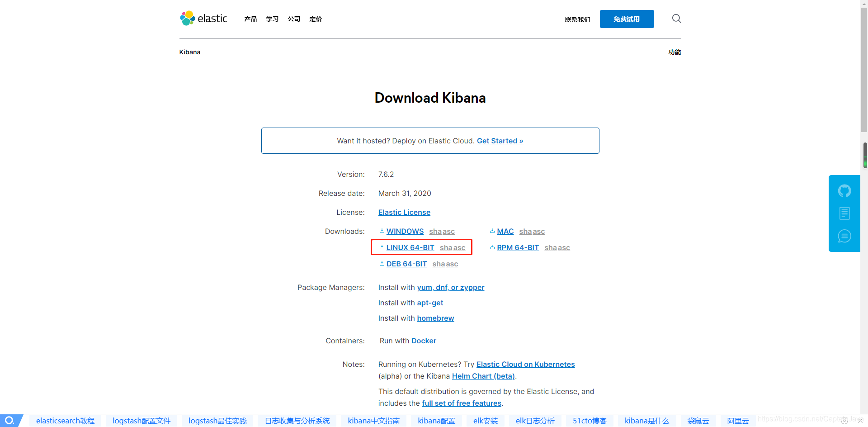Click 51cto博客 suggestion
Viewport: 868px width, 427px height.
click(590, 421)
